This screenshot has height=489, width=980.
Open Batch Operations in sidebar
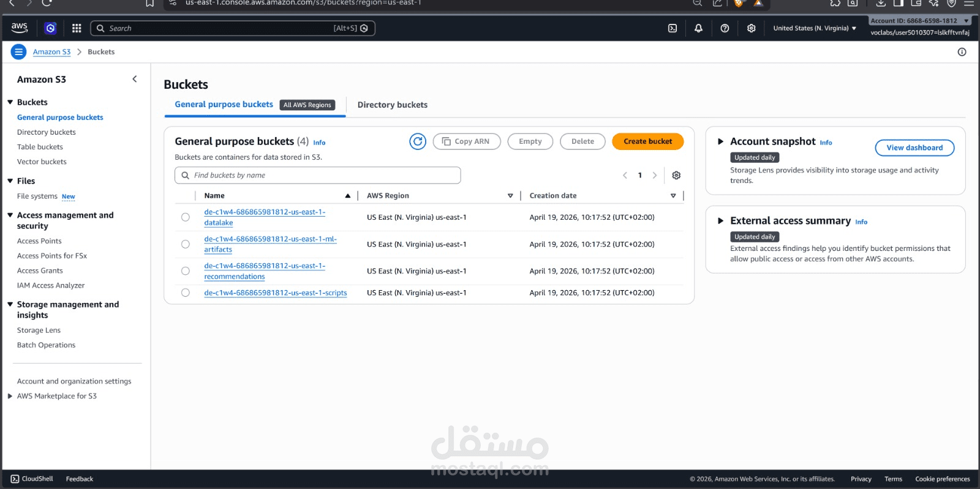46,345
